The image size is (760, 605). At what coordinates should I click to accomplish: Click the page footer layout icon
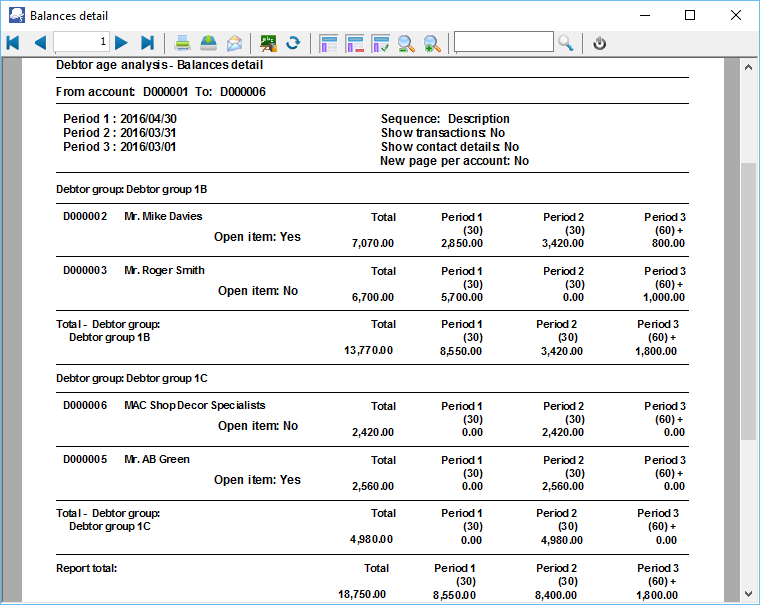click(x=354, y=43)
